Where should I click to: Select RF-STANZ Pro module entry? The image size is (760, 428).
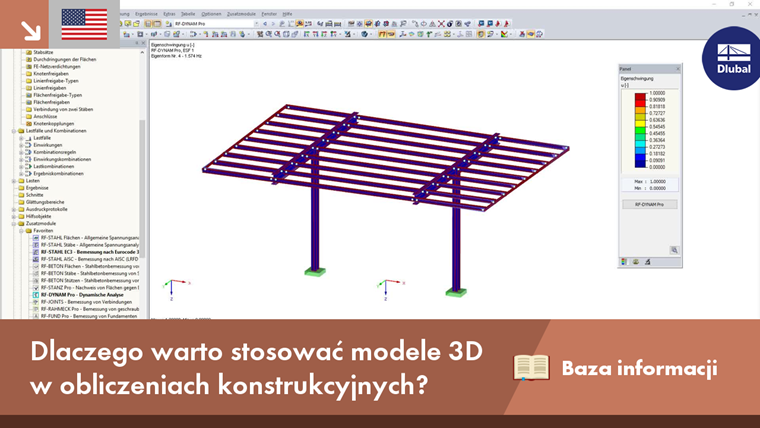[90, 288]
